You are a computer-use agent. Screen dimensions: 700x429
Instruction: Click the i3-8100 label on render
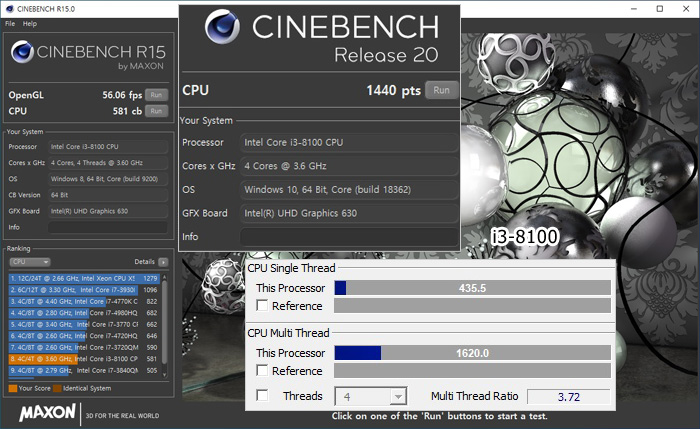525,237
